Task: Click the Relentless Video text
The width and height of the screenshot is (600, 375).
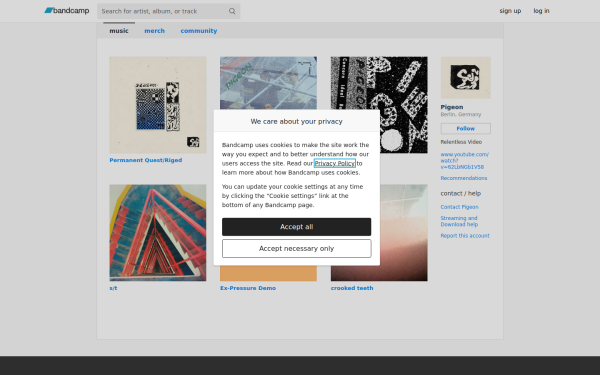Action: 461,142
